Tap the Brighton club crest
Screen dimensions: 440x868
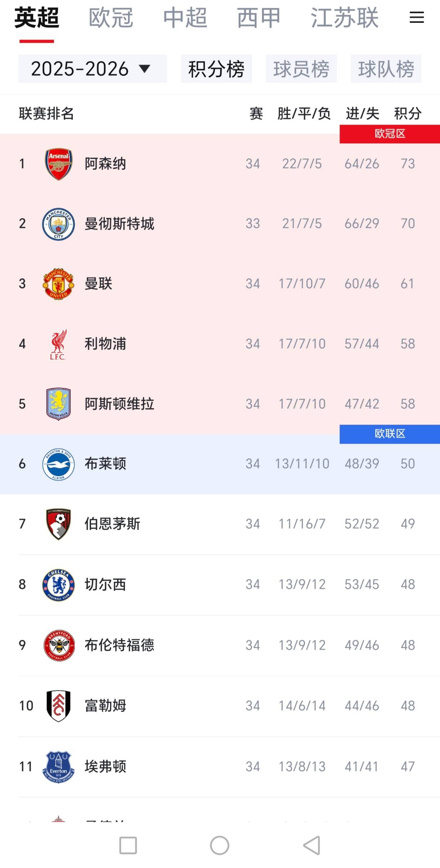point(58,464)
